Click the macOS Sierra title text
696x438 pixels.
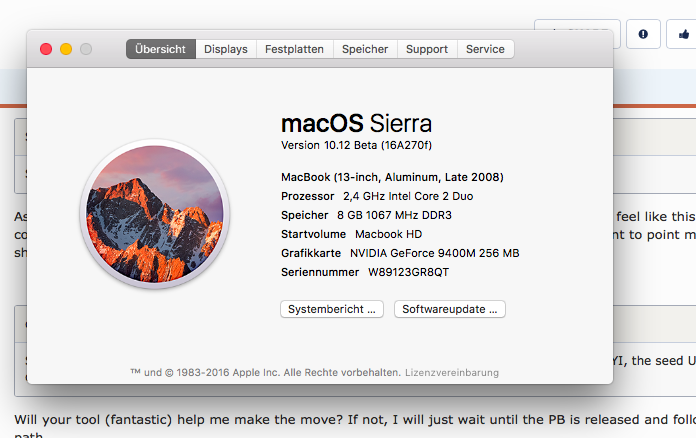(x=356, y=123)
